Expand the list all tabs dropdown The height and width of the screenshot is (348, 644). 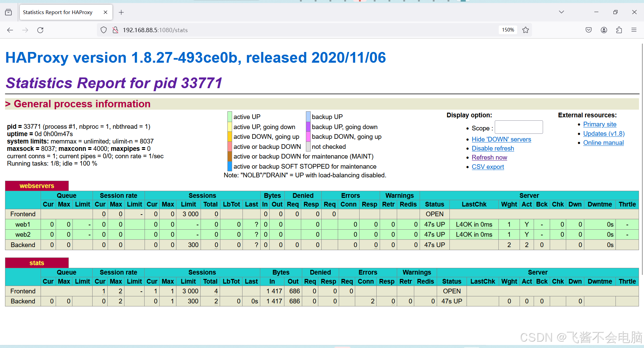coord(561,12)
